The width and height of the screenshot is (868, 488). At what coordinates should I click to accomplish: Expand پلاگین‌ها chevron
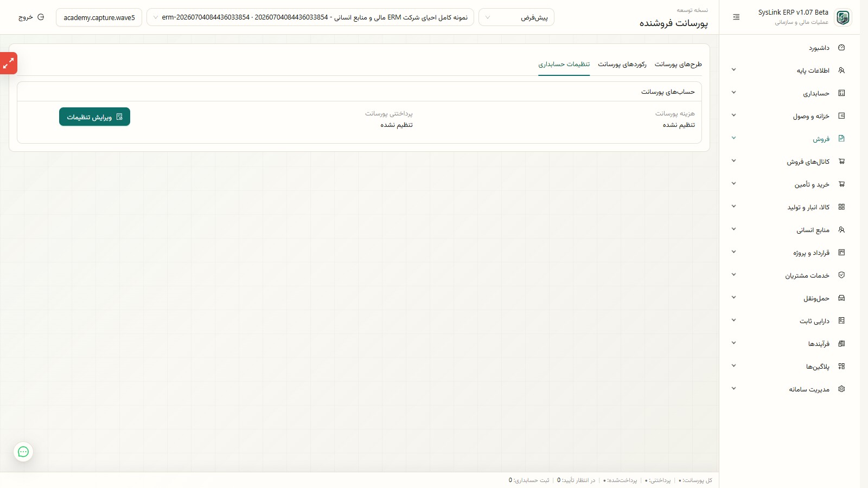[x=733, y=366]
